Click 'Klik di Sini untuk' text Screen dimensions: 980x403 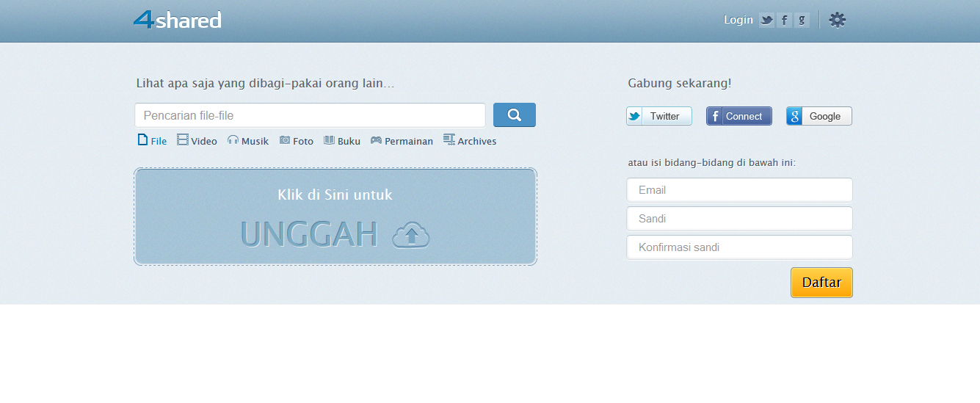click(x=335, y=195)
